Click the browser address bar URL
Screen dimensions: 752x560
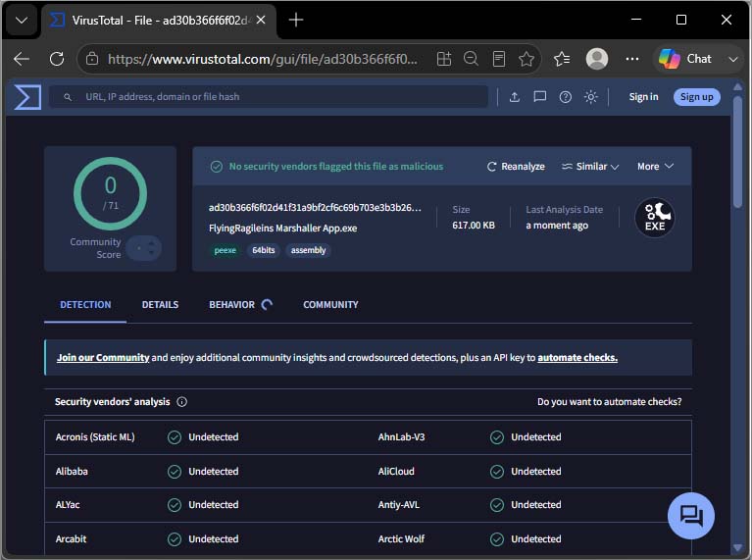coord(263,59)
